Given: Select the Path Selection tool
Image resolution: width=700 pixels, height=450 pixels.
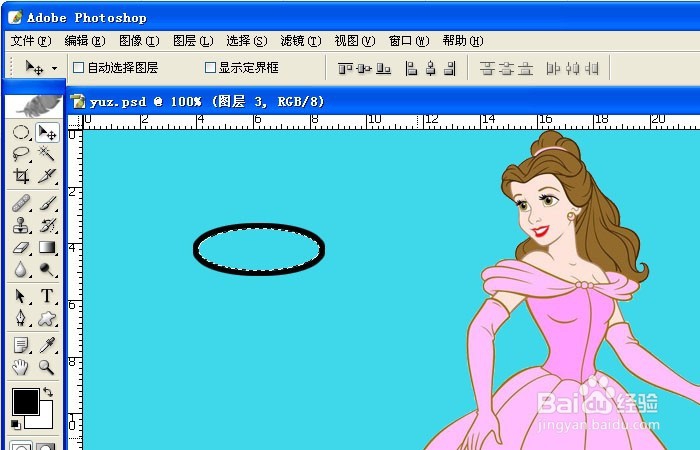Looking at the screenshot, I should coord(21,296).
